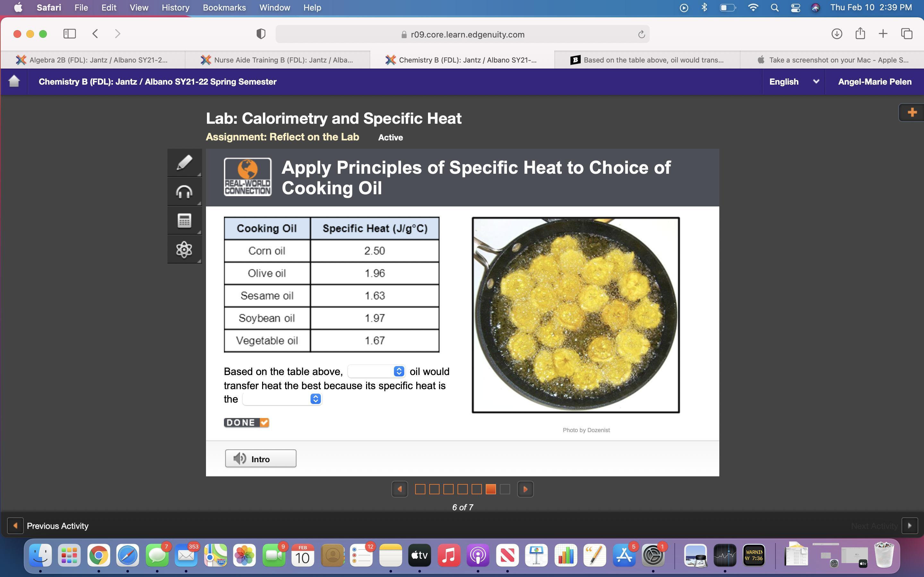Go to next page arrow

click(x=525, y=489)
